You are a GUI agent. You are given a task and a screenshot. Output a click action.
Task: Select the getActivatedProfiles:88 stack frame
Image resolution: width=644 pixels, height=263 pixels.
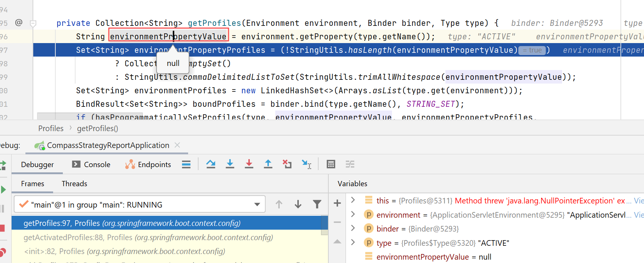coord(148,238)
